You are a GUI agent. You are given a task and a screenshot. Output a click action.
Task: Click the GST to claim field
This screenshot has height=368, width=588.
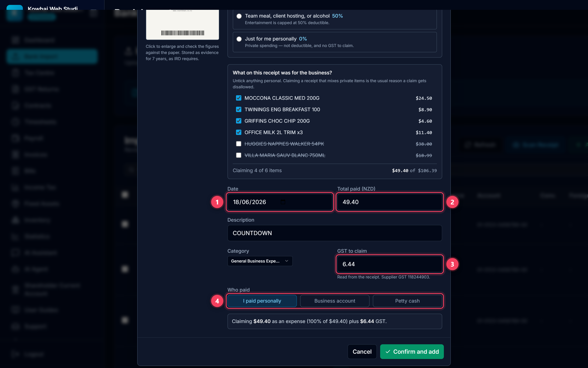tap(390, 264)
